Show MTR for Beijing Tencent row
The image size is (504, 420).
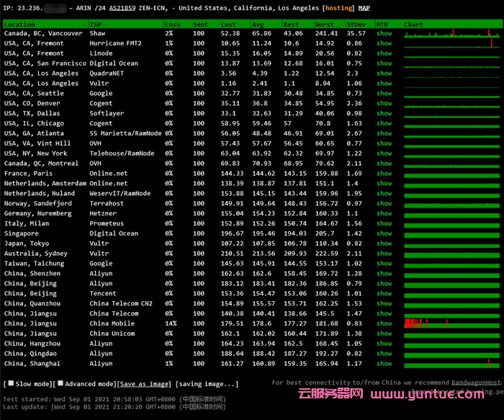[384, 294]
